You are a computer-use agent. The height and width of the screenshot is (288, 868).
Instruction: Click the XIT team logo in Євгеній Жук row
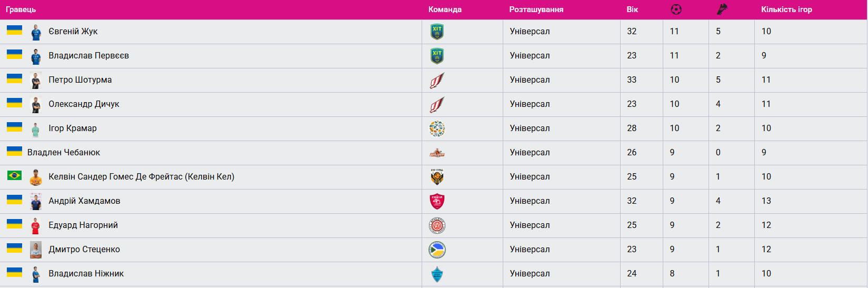[437, 32]
